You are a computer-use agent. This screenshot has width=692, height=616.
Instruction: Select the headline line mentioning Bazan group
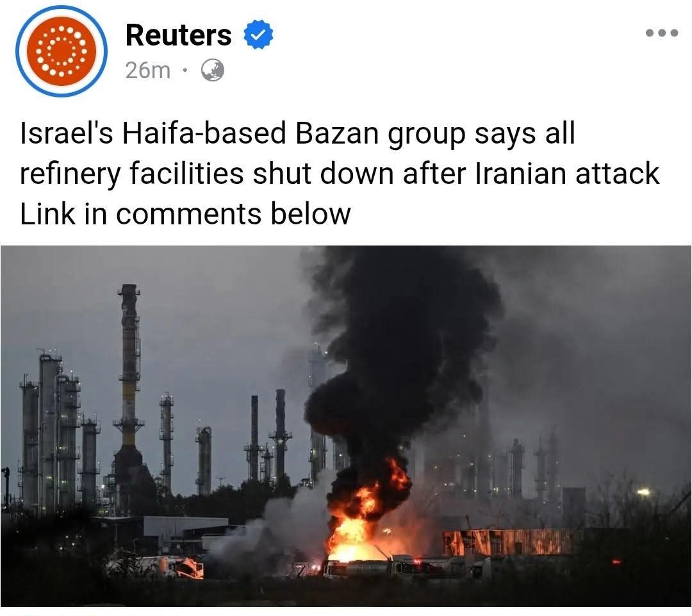pos(297,133)
